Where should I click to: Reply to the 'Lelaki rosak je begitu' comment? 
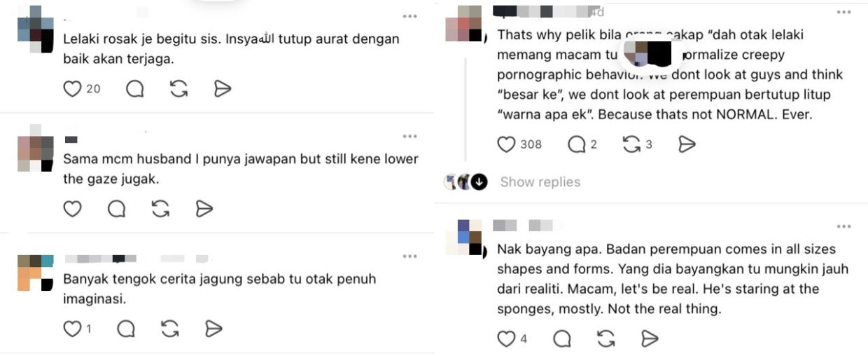[x=135, y=89]
